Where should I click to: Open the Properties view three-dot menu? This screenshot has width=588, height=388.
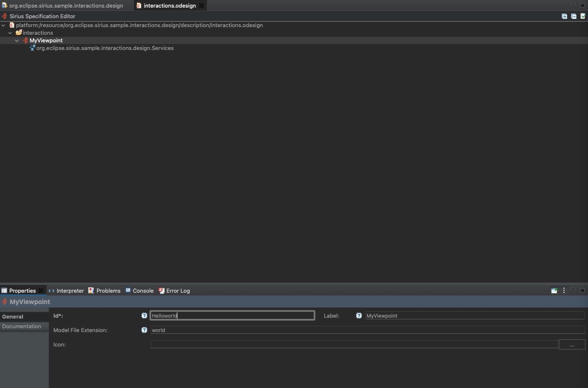tap(564, 291)
